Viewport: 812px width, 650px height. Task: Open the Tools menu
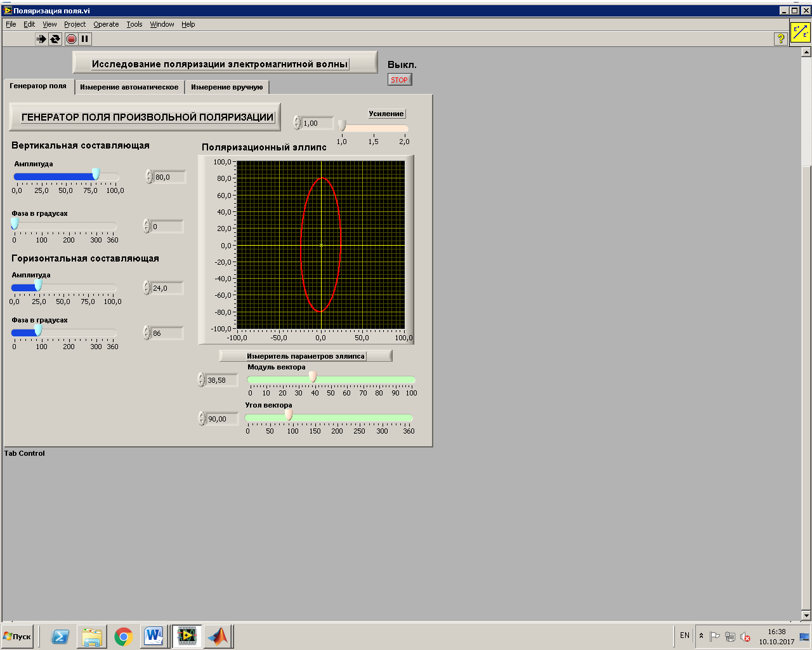[x=134, y=24]
